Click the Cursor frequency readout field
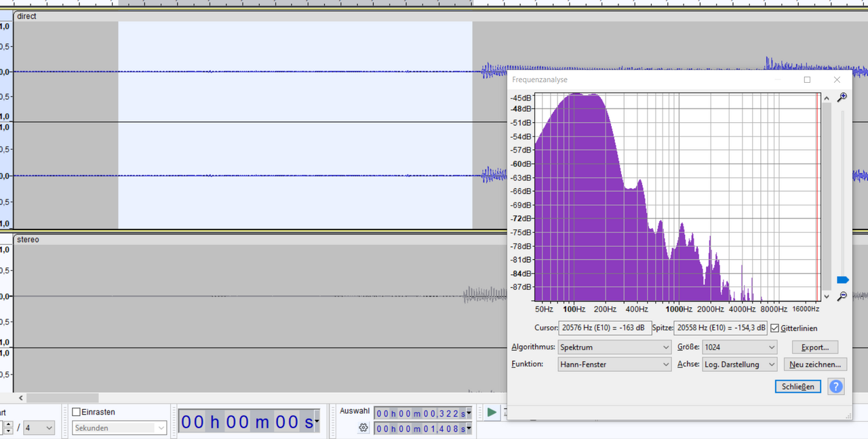Image resolution: width=868 pixels, height=439 pixels. tap(605, 328)
